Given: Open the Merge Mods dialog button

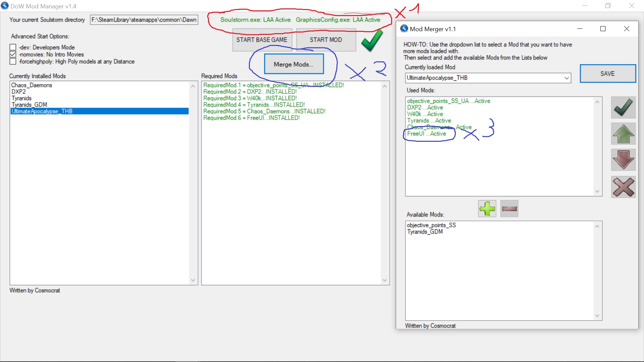Looking at the screenshot, I should pyautogui.click(x=293, y=64).
